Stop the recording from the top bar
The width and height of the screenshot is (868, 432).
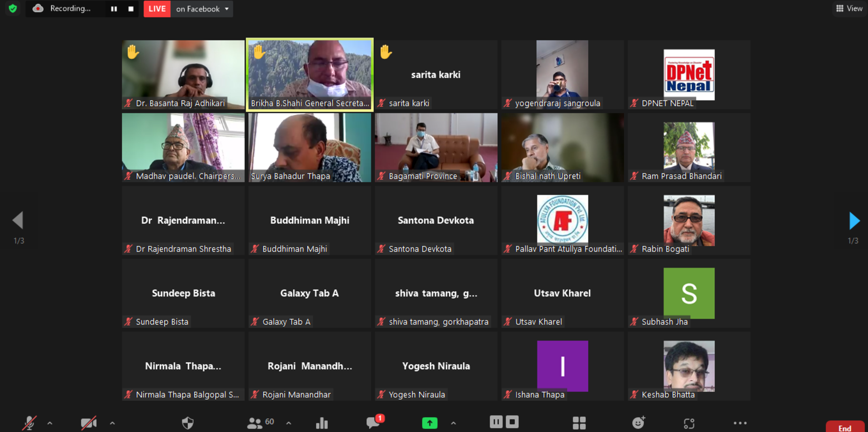tap(131, 9)
